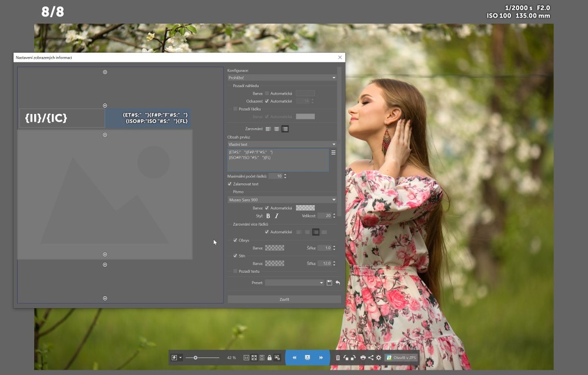The width and height of the screenshot is (588, 375).
Task: Click the dialog's vertical scrollbar
Action: click(339, 142)
